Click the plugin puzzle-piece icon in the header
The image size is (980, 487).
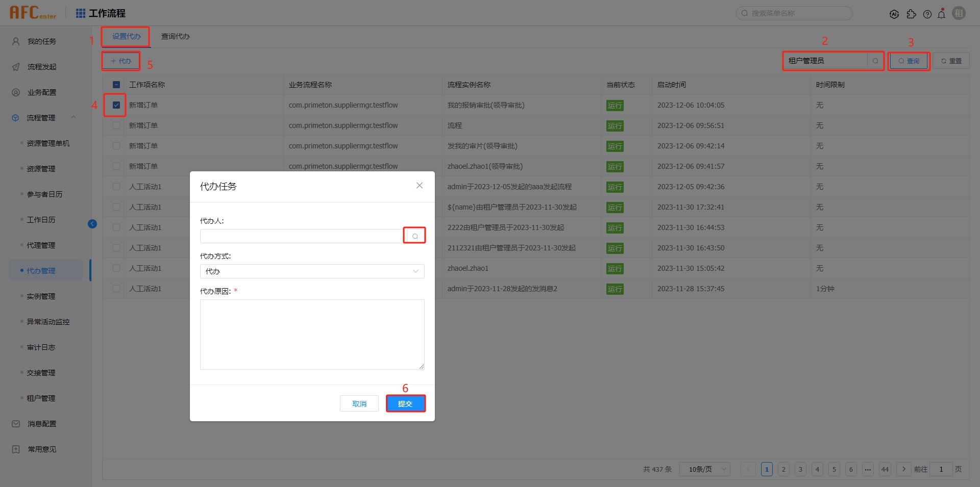pos(912,14)
